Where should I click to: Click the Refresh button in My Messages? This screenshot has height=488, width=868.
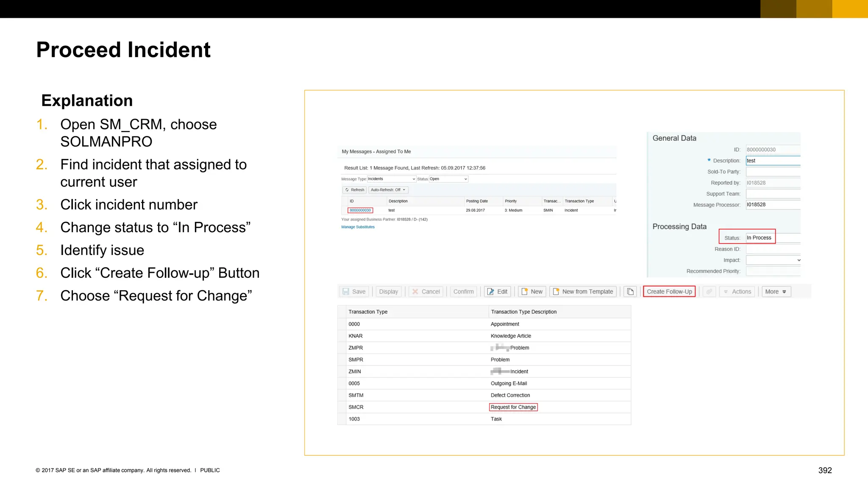coord(354,190)
